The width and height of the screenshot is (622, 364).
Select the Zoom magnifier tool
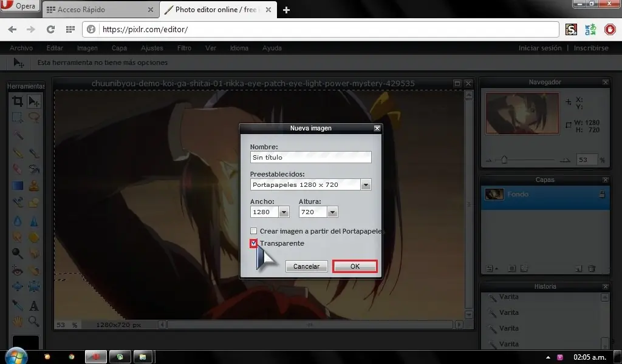coord(34,321)
